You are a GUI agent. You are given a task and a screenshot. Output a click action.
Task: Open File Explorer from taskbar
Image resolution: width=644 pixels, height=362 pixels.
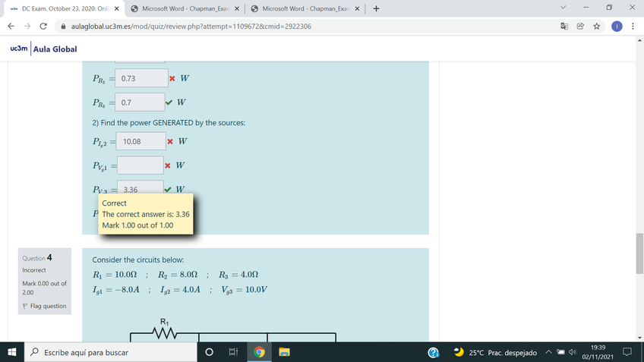(283, 352)
